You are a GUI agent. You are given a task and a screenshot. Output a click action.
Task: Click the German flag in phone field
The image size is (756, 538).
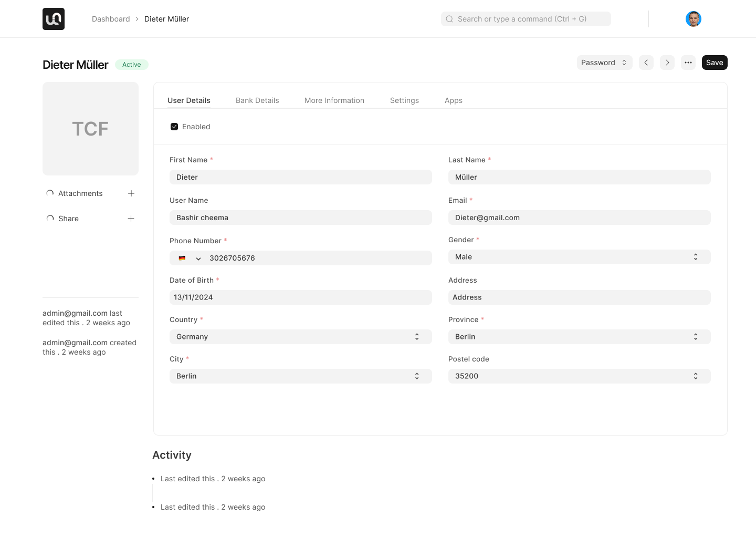pos(182,258)
